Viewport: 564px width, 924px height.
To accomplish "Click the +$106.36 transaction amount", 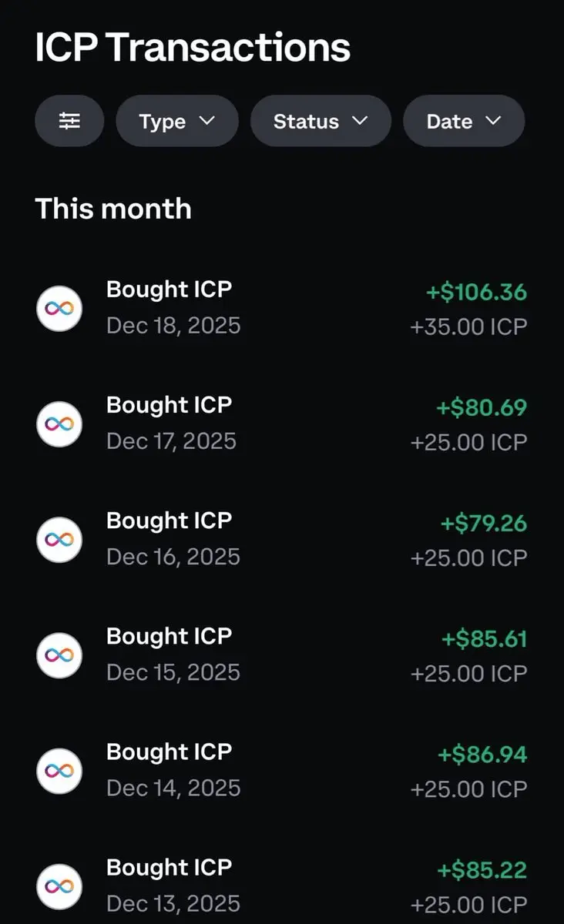I will tap(477, 293).
